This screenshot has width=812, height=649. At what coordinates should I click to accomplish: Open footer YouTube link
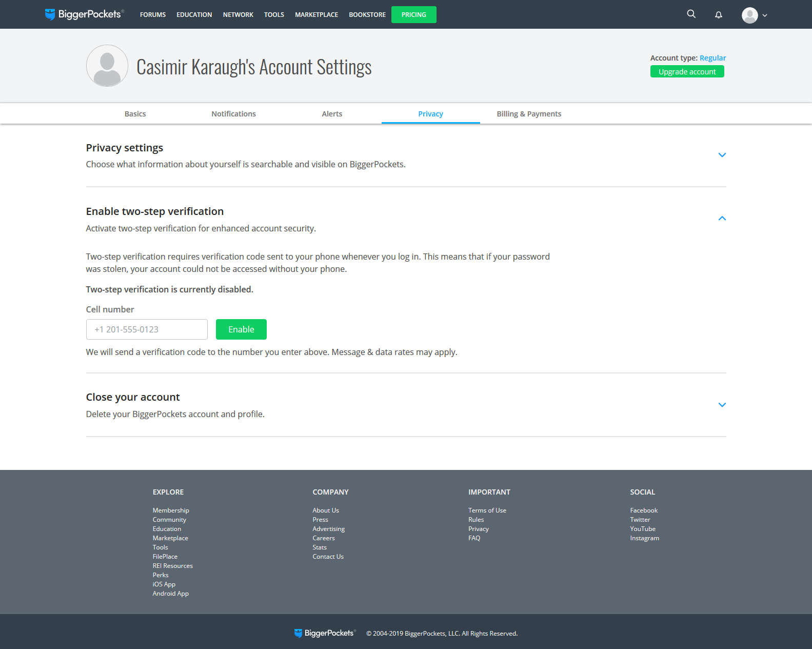click(x=643, y=529)
